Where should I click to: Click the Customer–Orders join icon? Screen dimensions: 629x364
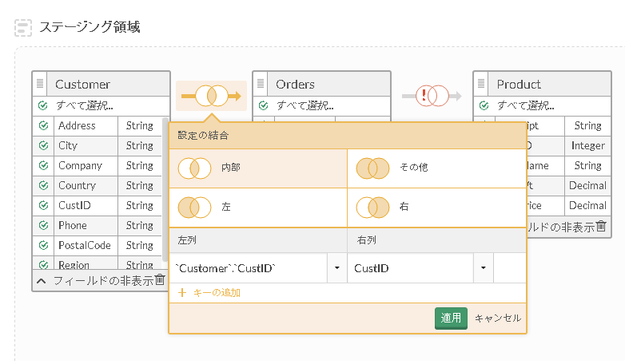(211, 97)
